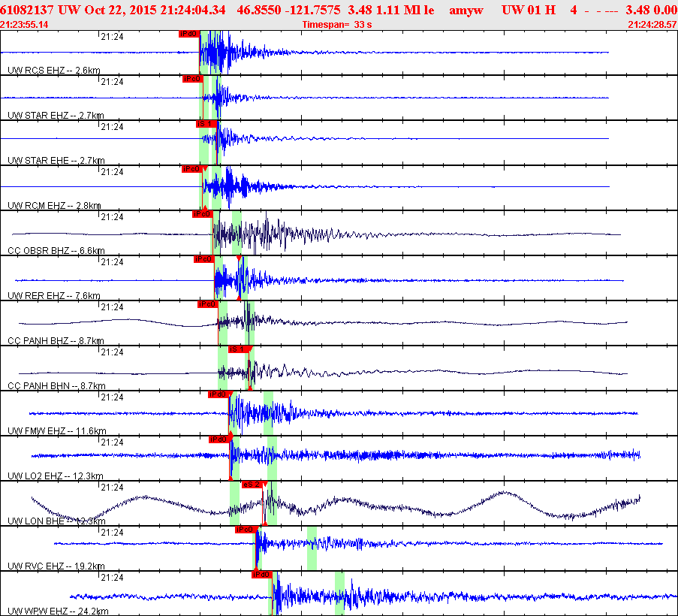The width and height of the screenshot is (678, 616).
Task: Click the start time 21:23:55.14 label
Action: 25,25
